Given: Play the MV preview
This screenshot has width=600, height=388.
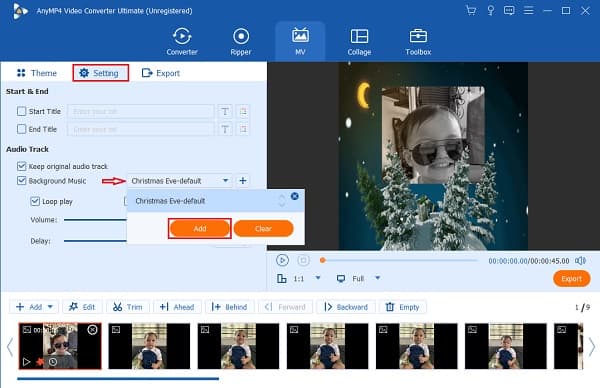Looking at the screenshot, I should pos(282,260).
